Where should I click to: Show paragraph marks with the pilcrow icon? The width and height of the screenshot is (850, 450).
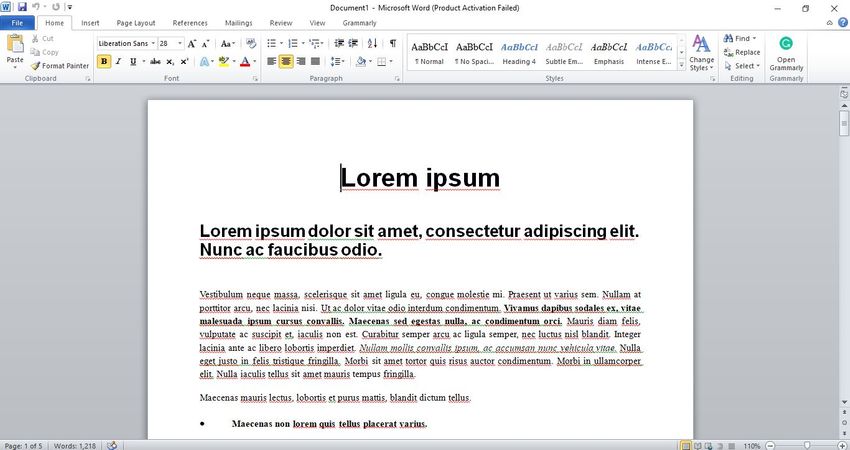coord(393,44)
